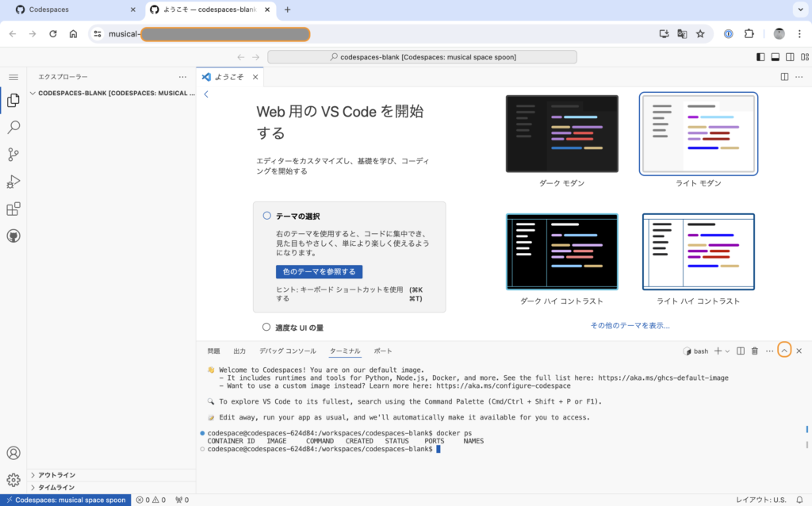Click Codespaces: musical space spoon remote indicator

pyautogui.click(x=66, y=500)
